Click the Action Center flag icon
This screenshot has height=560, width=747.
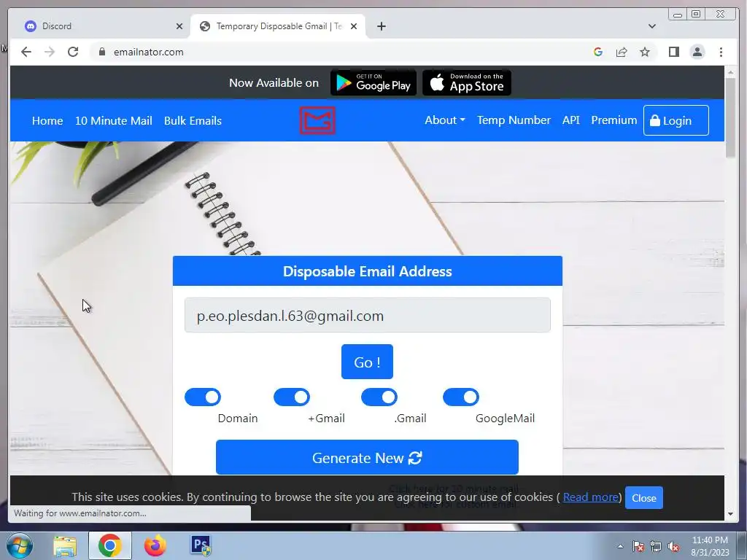tap(638, 546)
